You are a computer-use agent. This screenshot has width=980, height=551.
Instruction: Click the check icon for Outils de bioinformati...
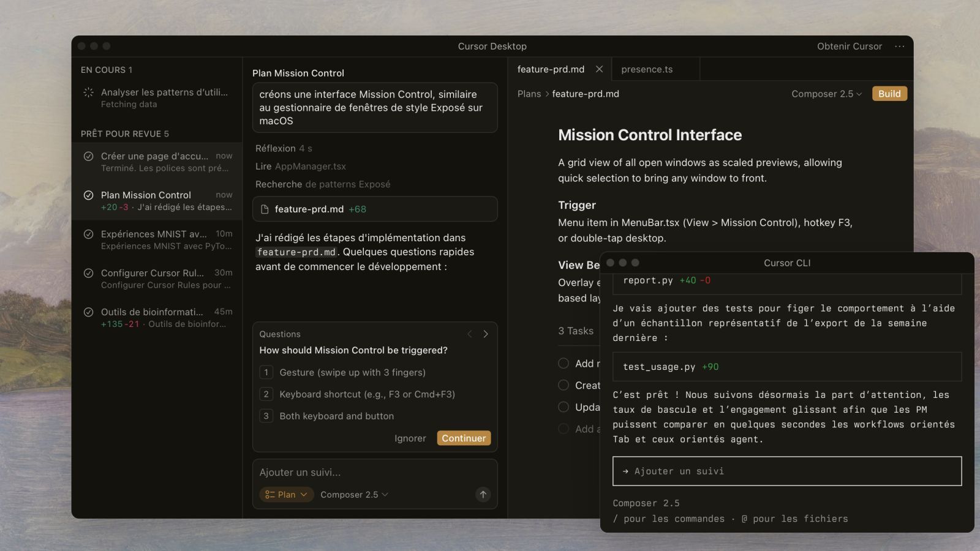[x=88, y=312]
